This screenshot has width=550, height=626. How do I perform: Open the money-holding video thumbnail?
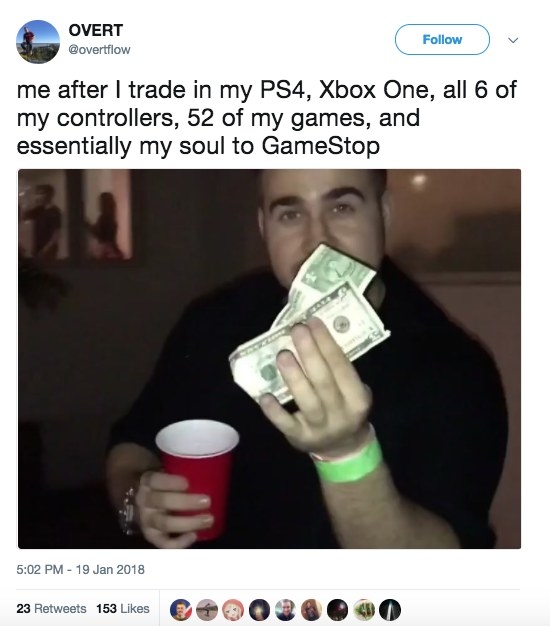pyautogui.click(x=269, y=359)
